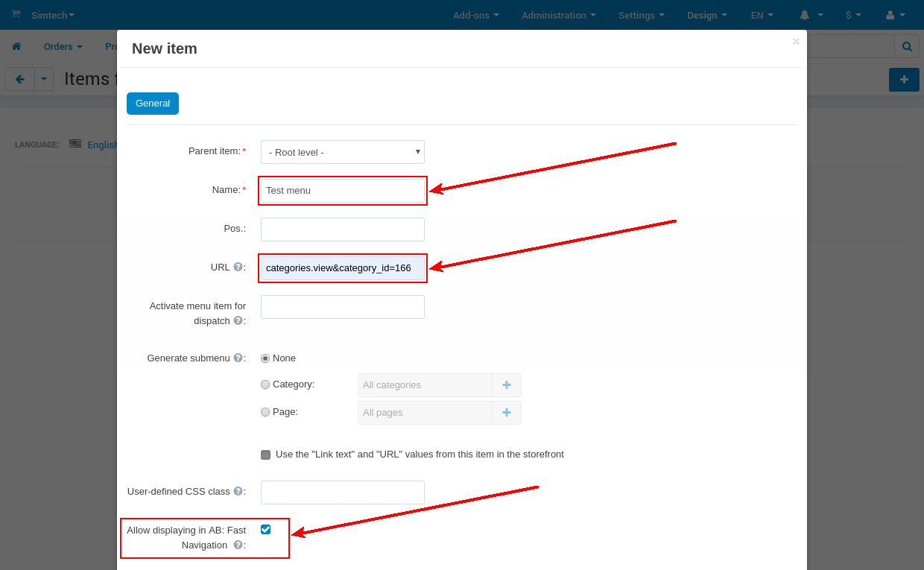The width and height of the screenshot is (924, 570).
Task: Expand the Add-ons menu
Action: [x=475, y=15]
